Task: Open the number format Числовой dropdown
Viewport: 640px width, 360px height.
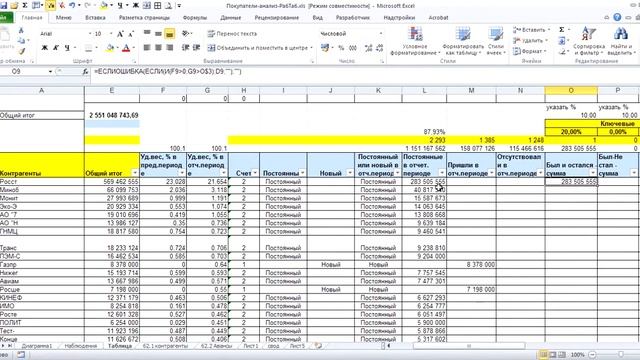Action: click(380, 33)
